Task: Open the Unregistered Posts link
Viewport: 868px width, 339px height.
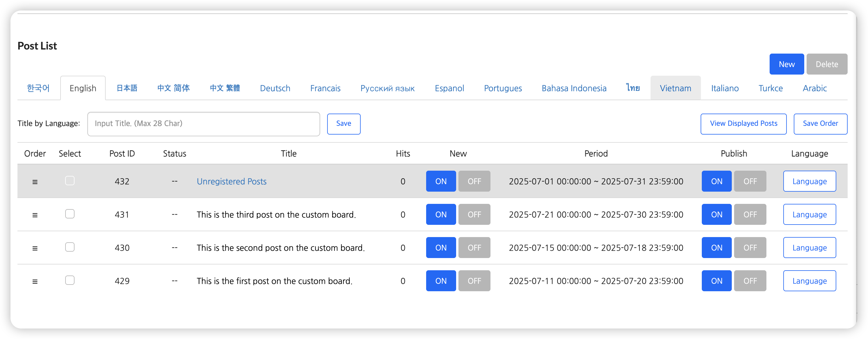Action: point(231,181)
